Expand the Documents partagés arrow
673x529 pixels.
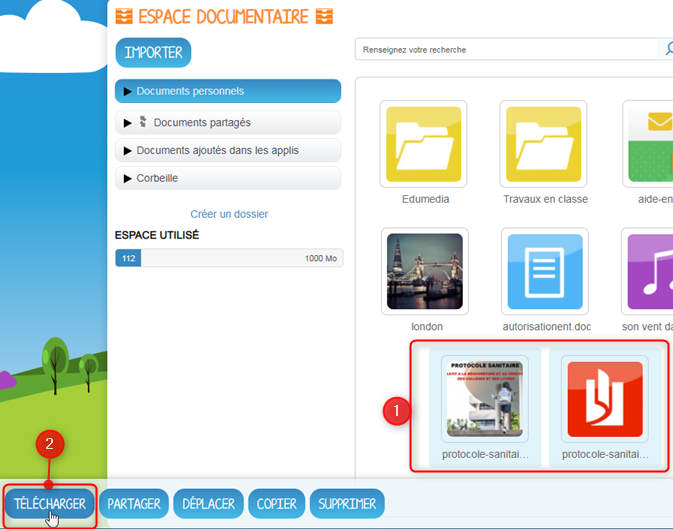[128, 122]
